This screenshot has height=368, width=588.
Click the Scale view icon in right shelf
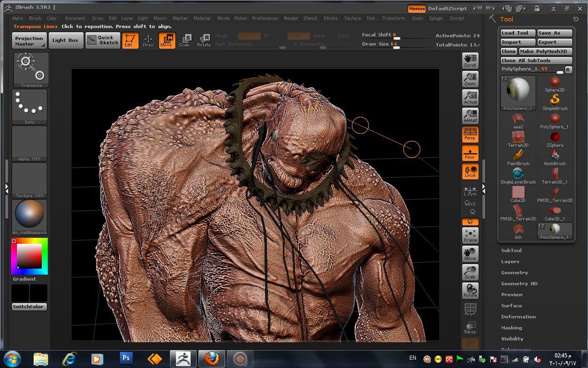click(470, 272)
